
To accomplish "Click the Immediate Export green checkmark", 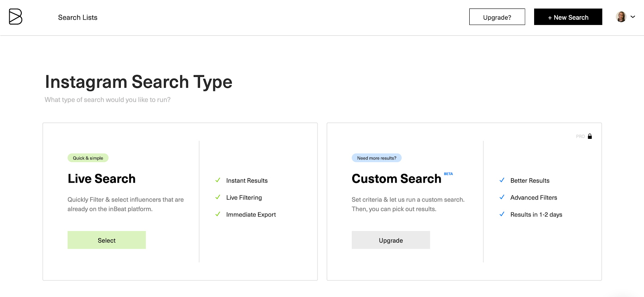I will [x=218, y=214].
